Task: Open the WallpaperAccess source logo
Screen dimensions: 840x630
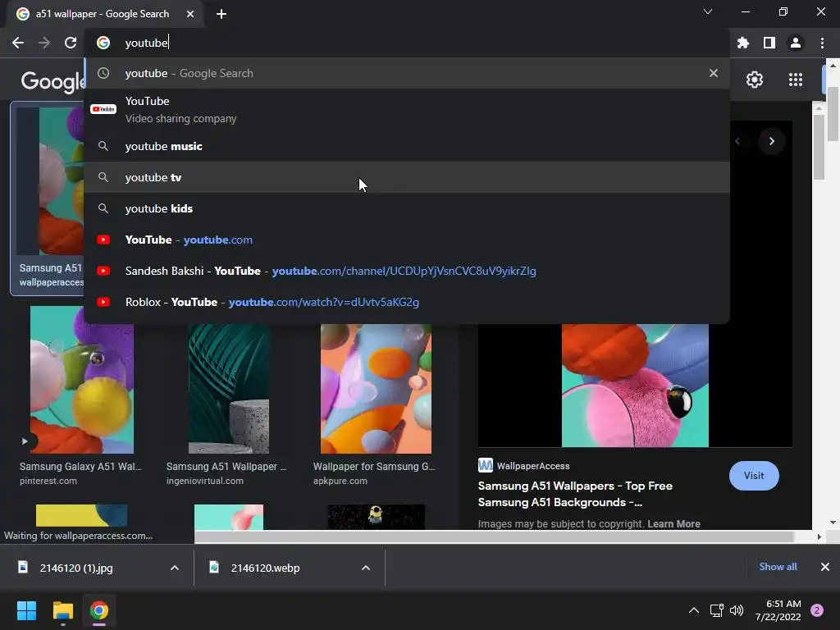Action: (x=486, y=466)
